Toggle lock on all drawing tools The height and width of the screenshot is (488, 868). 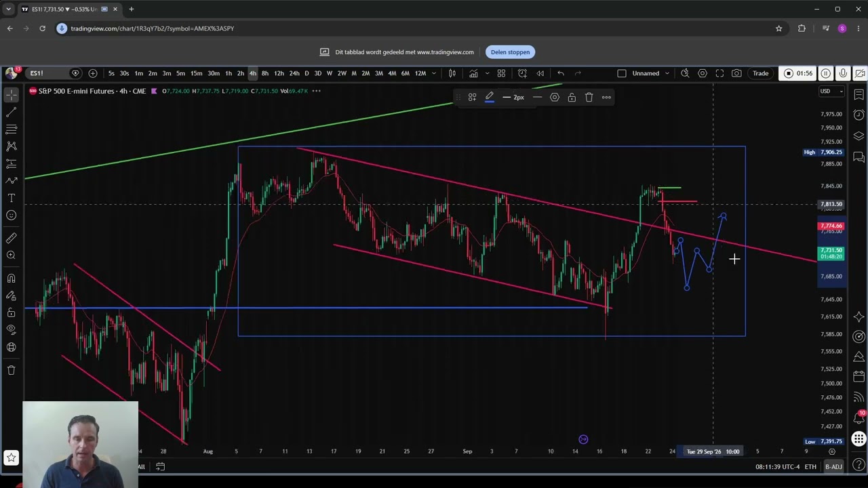(x=12, y=312)
